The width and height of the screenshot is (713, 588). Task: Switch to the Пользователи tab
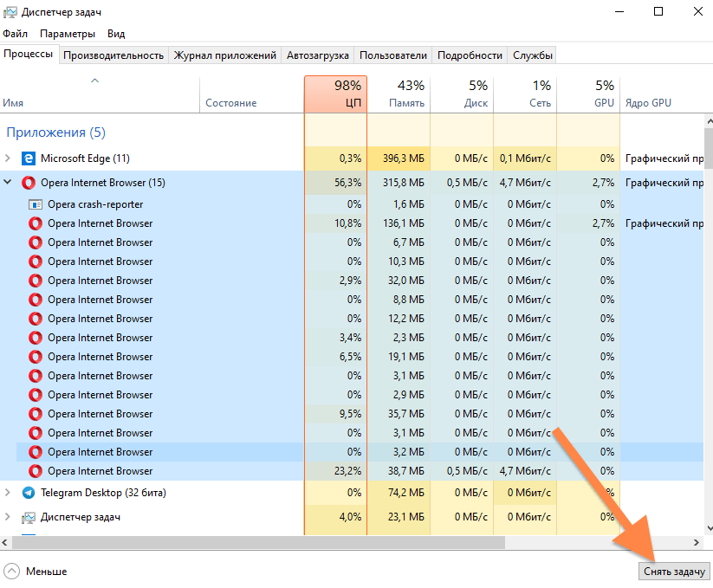tap(392, 55)
